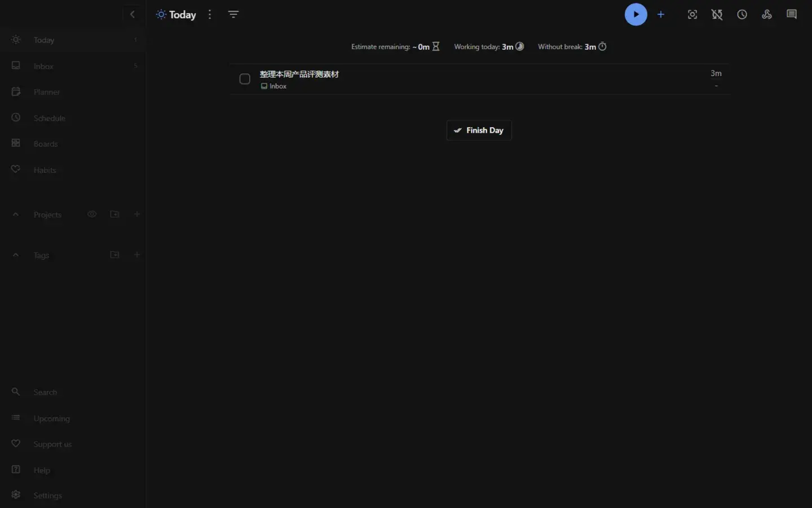Viewport: 812px width, 508px height.
Task: Add a project folder in the Projects row
Action: click(114, 214)
